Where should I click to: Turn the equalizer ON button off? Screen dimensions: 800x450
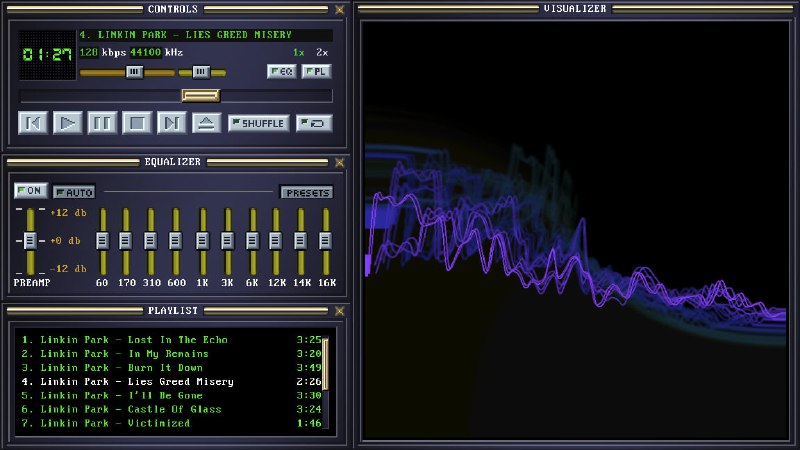[x=30, y=190]
